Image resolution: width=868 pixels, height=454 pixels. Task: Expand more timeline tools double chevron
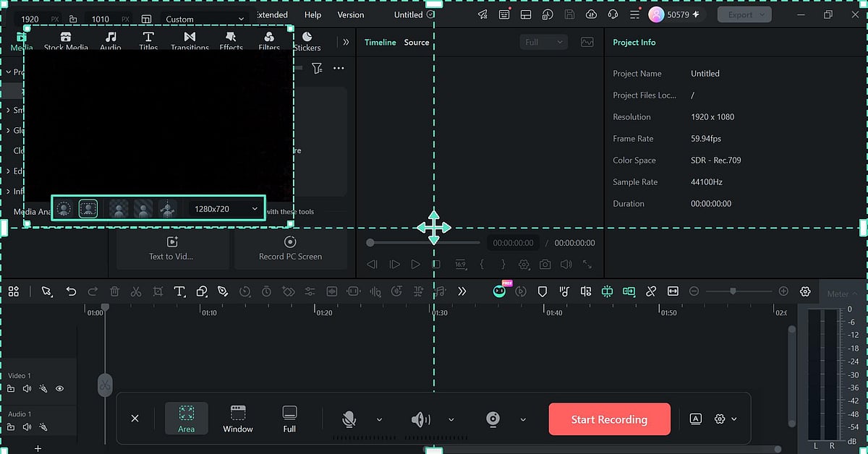[462, 291]
